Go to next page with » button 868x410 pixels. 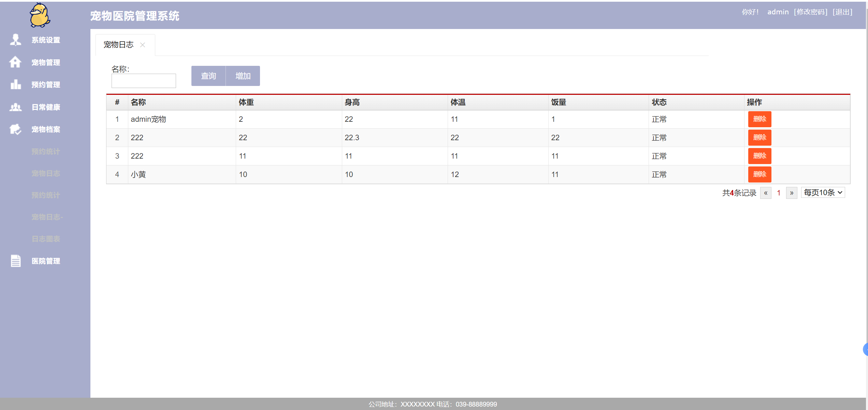[x=791, y=193]
